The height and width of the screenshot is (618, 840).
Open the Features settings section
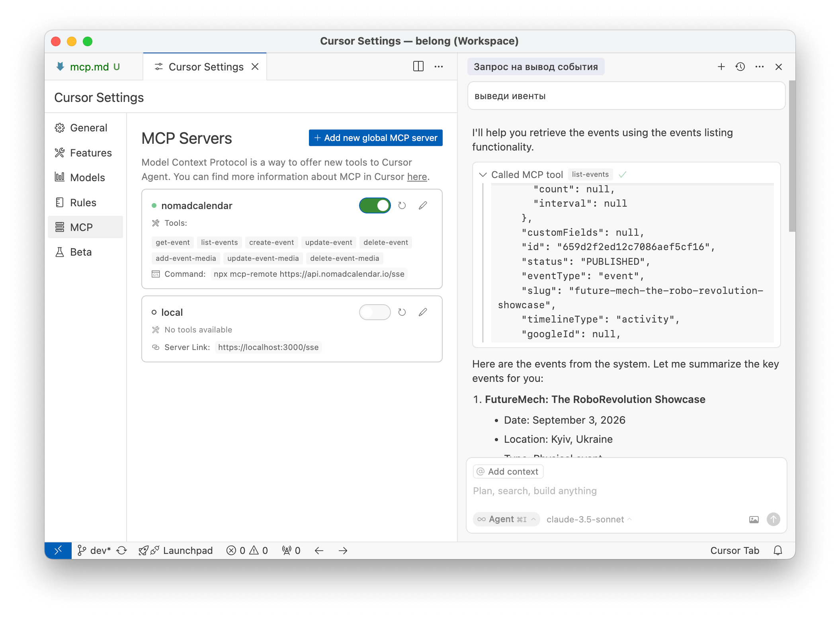(85, 153)
